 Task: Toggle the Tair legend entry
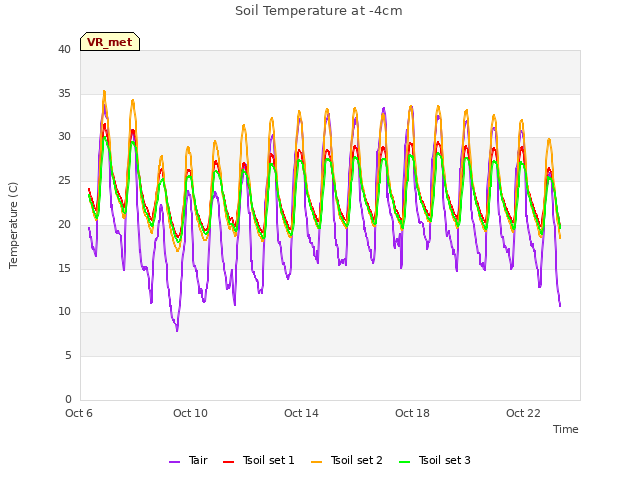tap(189, 460)
